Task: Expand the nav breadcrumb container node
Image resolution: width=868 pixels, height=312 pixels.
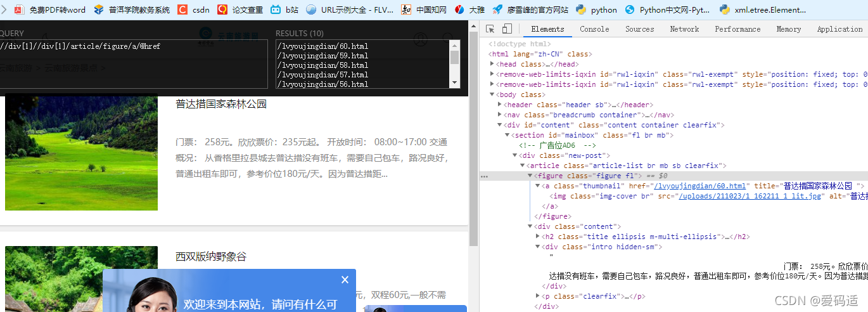Action: pyautogui.click(x=500, y=115)
